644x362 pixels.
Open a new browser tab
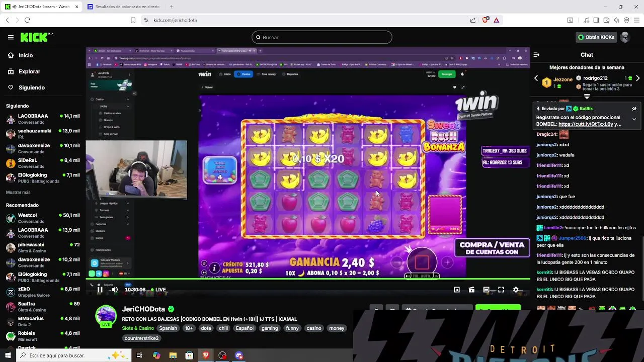click(172, 7)
